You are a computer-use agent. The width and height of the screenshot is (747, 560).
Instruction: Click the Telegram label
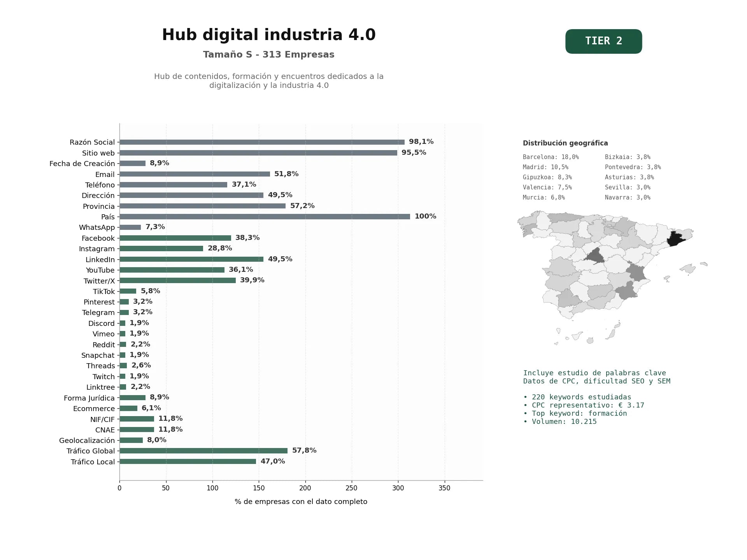click(x=98, y=313)
